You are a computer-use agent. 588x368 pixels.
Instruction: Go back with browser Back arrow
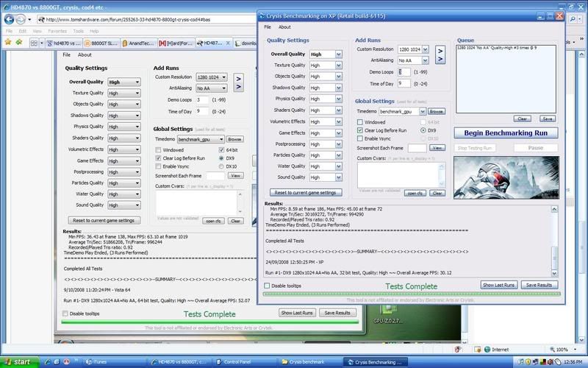(x=9, y=19)
